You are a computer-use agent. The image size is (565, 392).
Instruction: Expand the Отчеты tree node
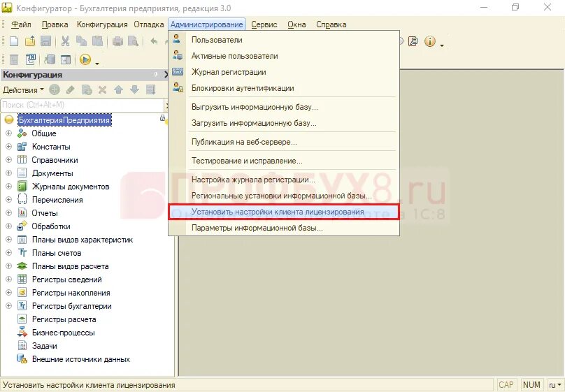coord(8,212)
